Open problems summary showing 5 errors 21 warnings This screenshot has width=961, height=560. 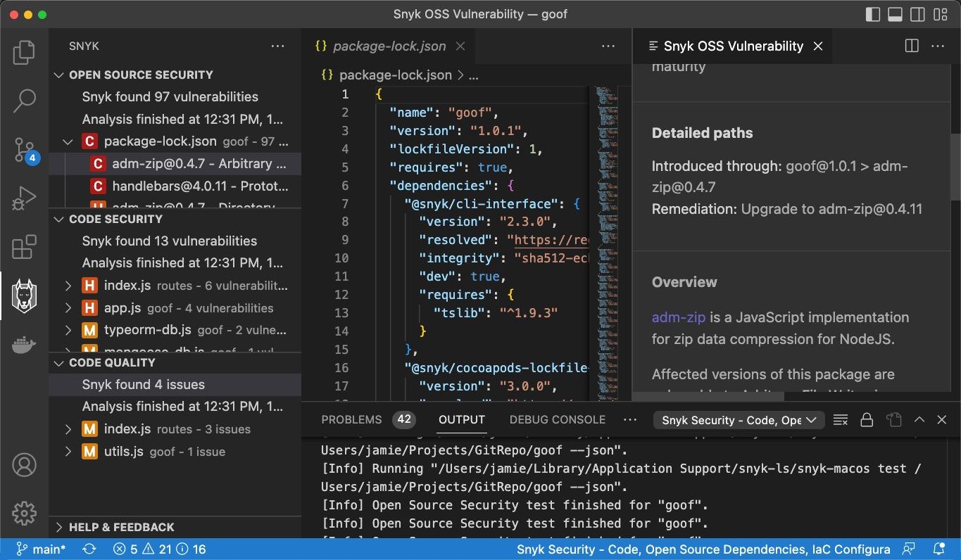[160, 549]
